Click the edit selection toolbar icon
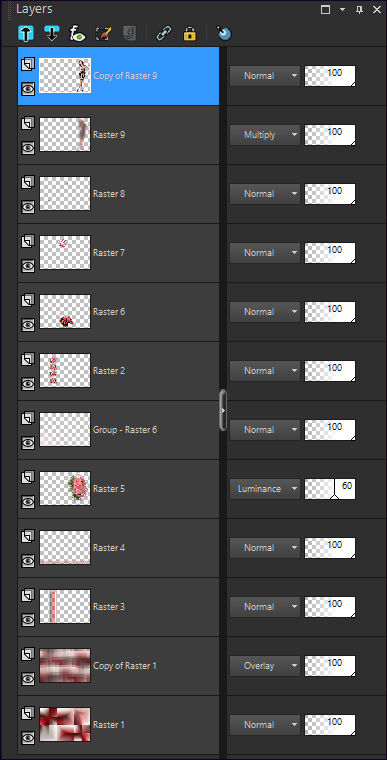 click(104, 33)
